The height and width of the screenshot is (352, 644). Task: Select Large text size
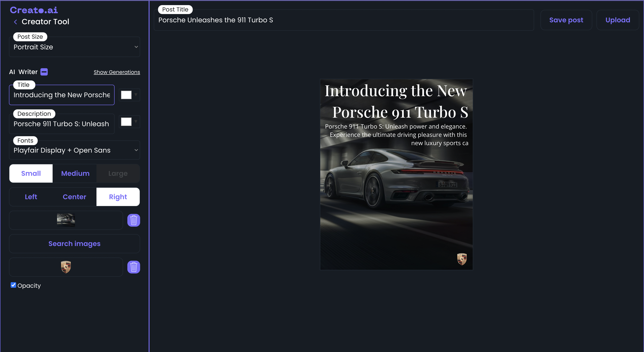tap(118, 173)
